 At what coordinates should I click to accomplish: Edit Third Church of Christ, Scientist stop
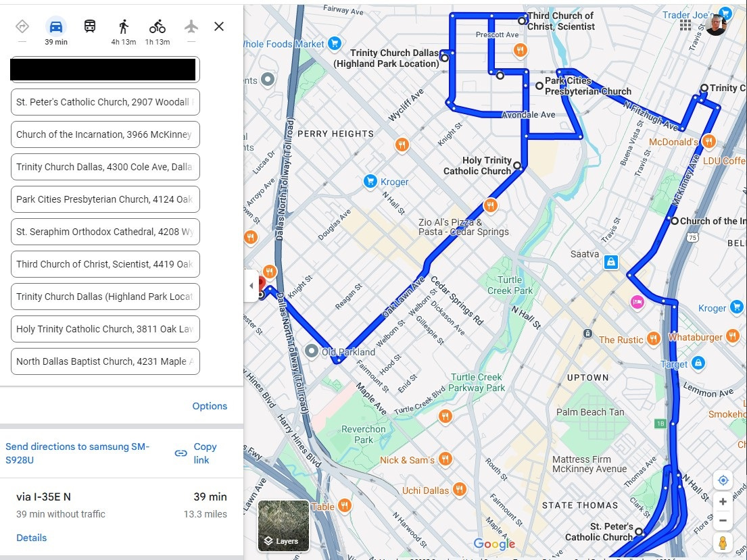click(105, 264)
